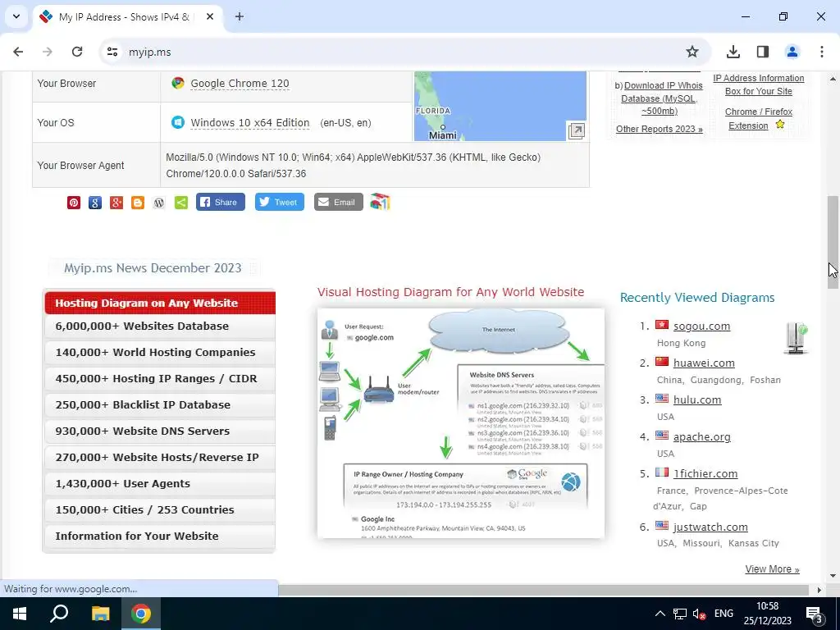Select 150,000+ Cities / 253 Countries tab
Image resolution: width=840 pixels, height=630 pixels.
tap(160, 510)
